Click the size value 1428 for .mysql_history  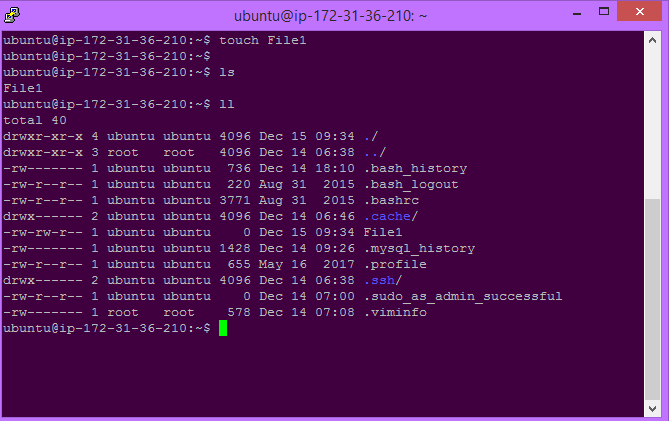(235, 248)
